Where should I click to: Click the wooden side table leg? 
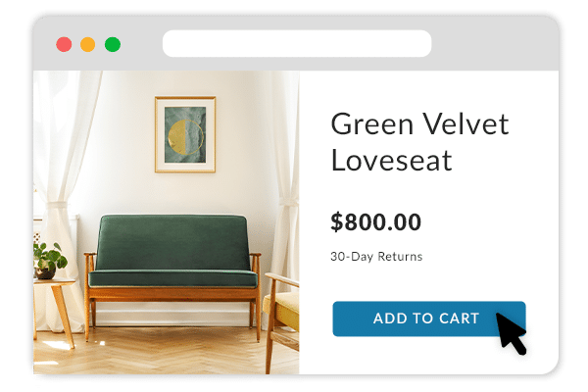click(63, 317)
